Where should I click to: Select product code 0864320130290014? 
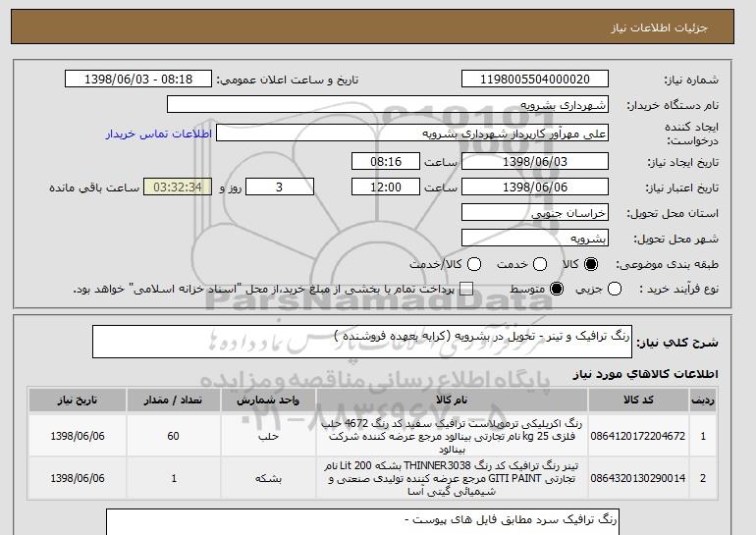(638, 478)
